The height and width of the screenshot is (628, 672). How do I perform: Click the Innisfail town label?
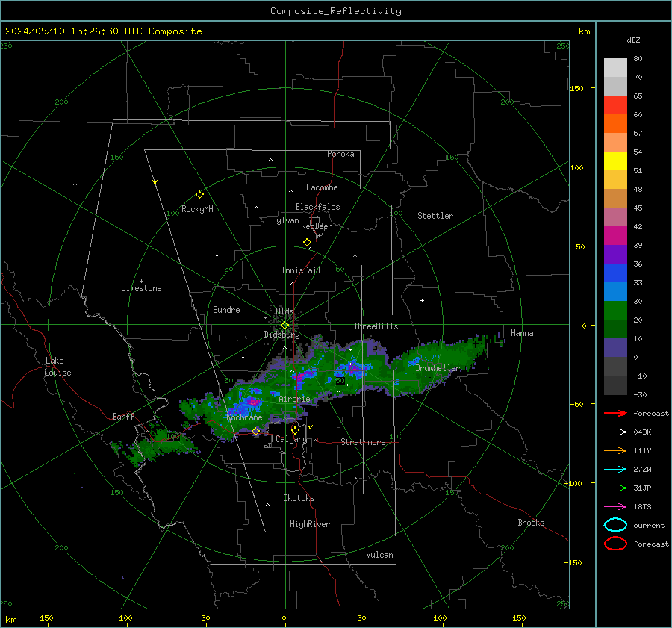[x=301, y=270]
